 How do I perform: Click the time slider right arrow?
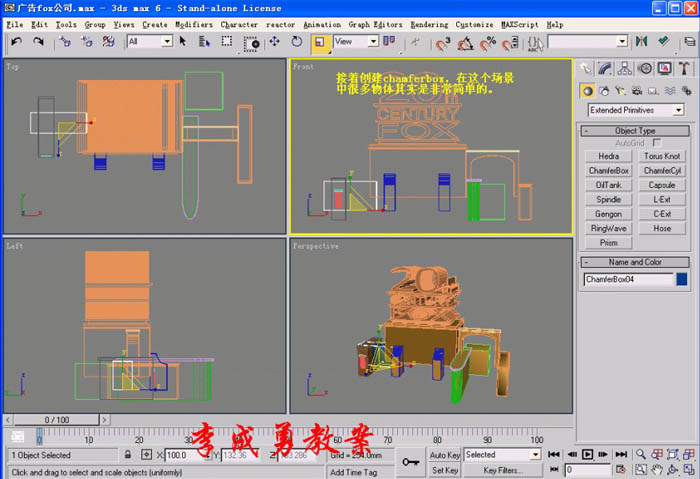104,420
